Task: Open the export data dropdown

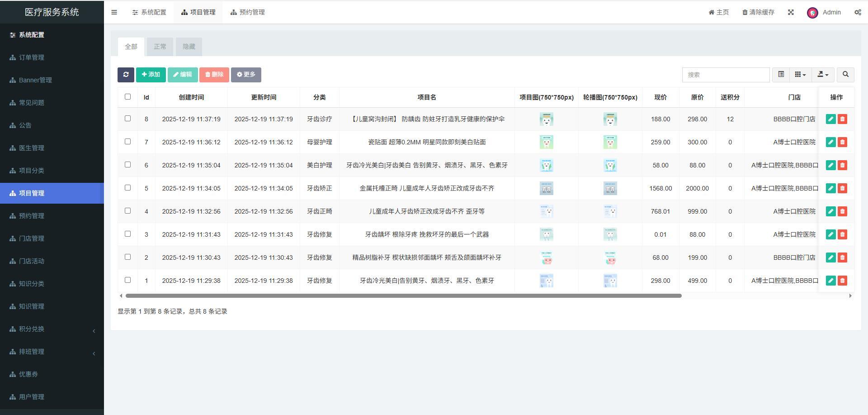Action: (823, 75)
